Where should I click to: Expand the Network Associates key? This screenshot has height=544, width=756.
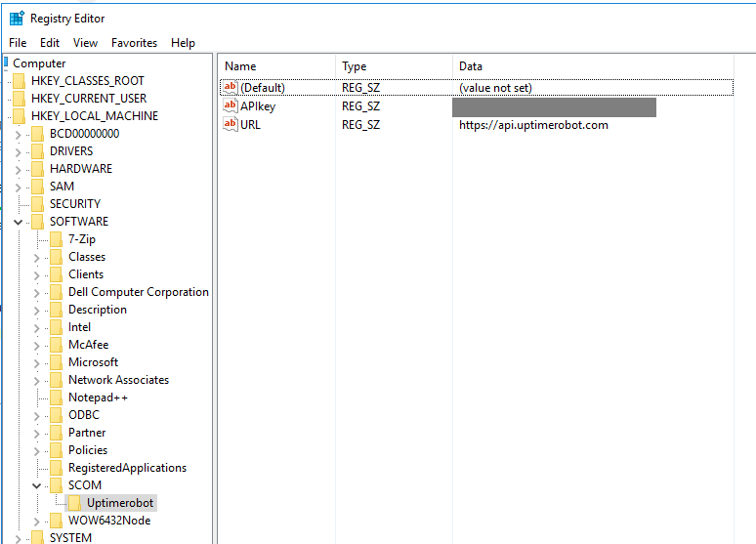(x=37, y=381)
